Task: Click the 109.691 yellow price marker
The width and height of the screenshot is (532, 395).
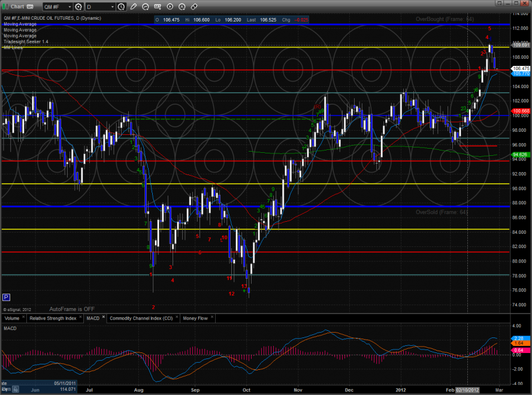Action: (x=521, y=46)
